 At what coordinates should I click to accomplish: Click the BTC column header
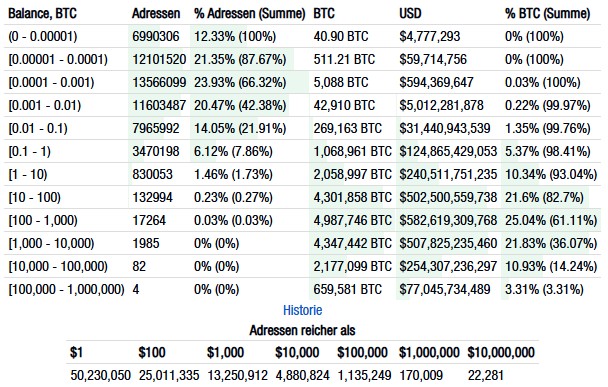[324, 14]
